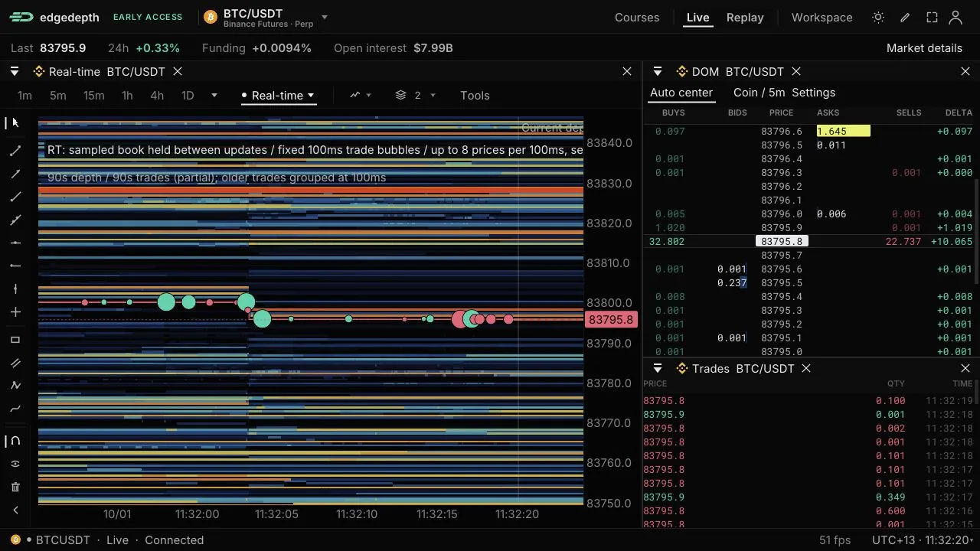Close the Trades BTC/USDT tab
The image size is (980, 551).
coord(806,368)
